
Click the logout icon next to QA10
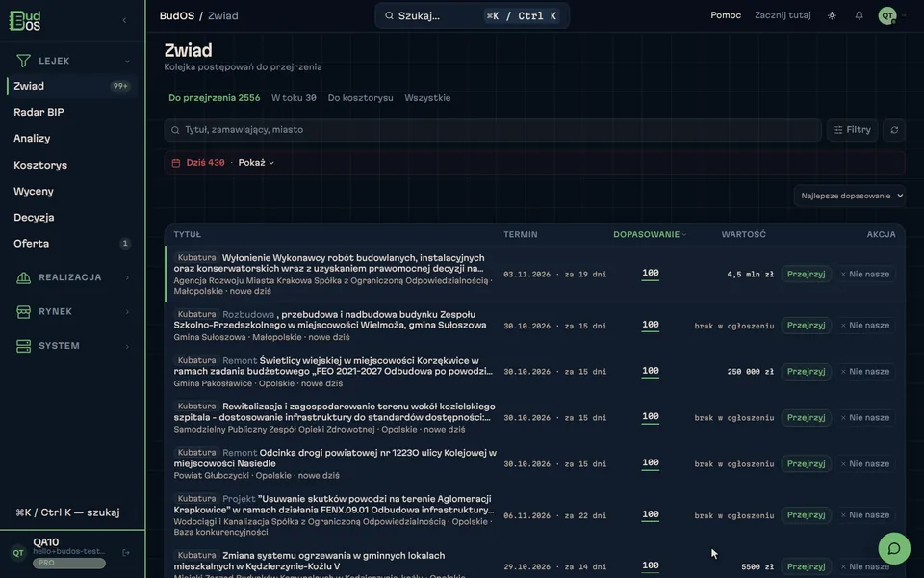[125, 553]
